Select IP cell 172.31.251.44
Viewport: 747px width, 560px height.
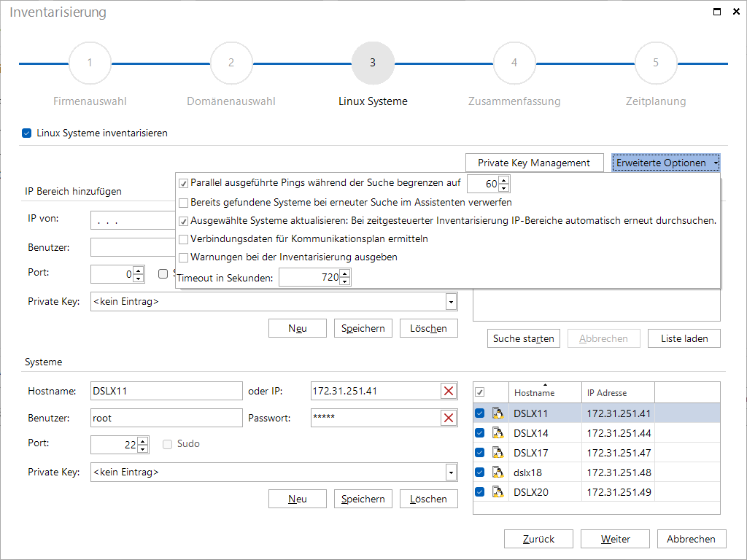click(x=618, y=433)
